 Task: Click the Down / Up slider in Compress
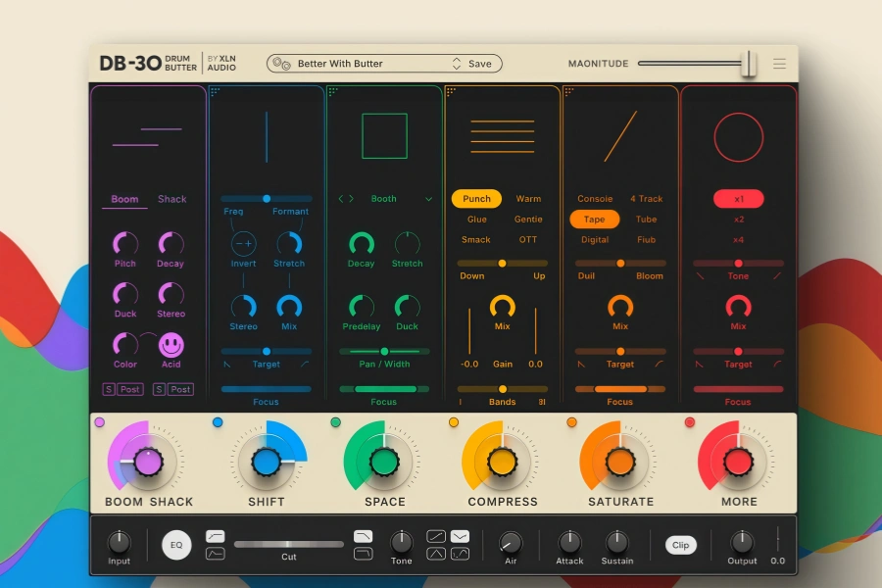click(503, 264)
